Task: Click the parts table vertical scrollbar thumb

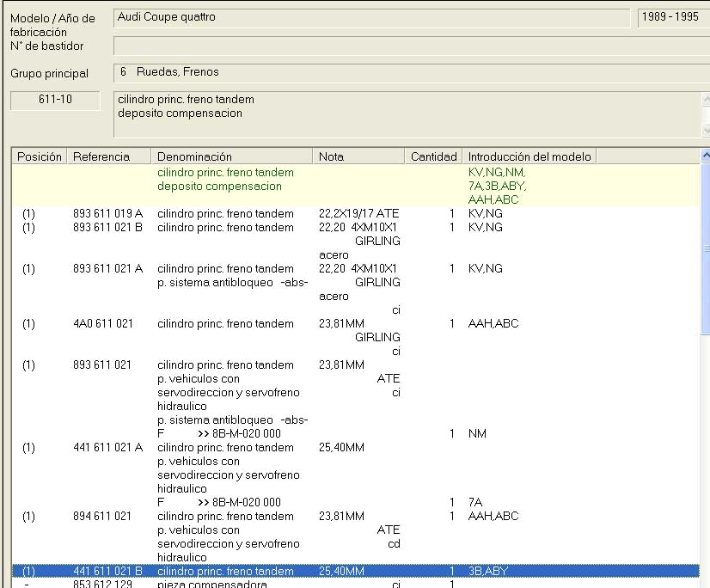Action: 706,249
